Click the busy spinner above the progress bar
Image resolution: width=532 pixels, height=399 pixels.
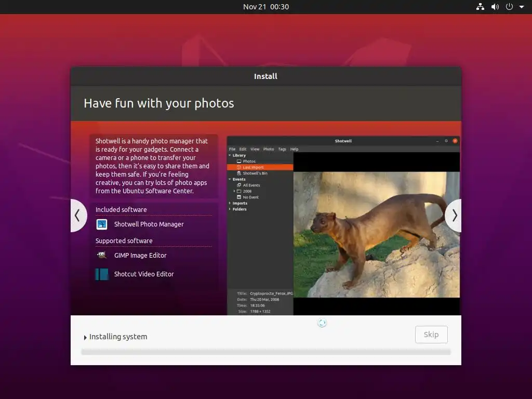(x=322, y=323)
